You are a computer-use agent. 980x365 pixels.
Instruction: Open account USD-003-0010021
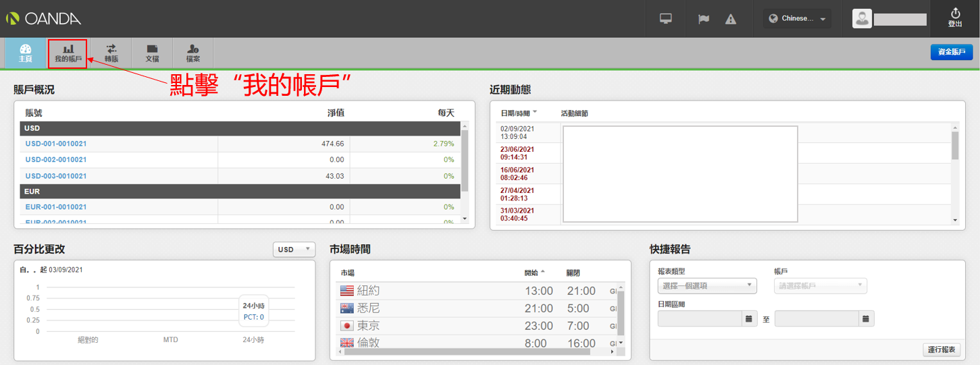56,176
